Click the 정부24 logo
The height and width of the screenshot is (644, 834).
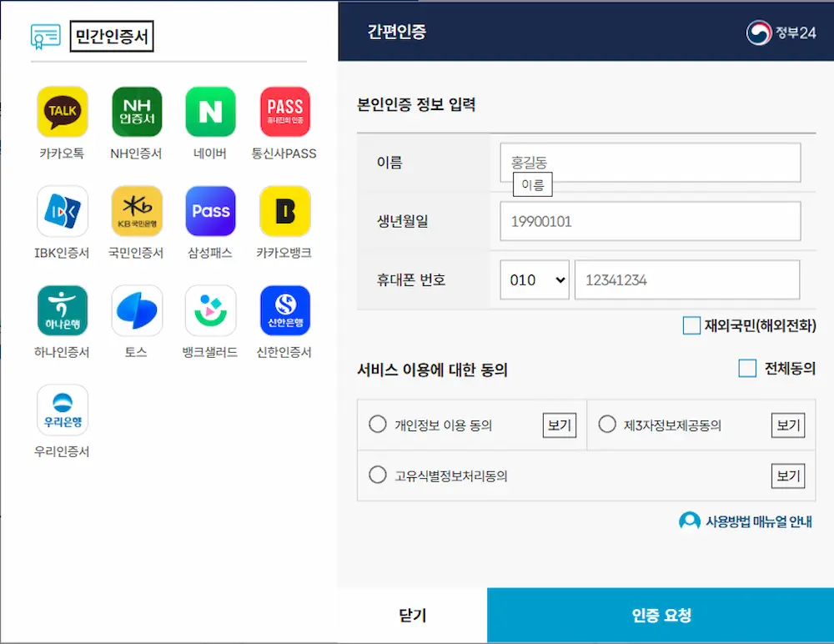pos(781,33)
